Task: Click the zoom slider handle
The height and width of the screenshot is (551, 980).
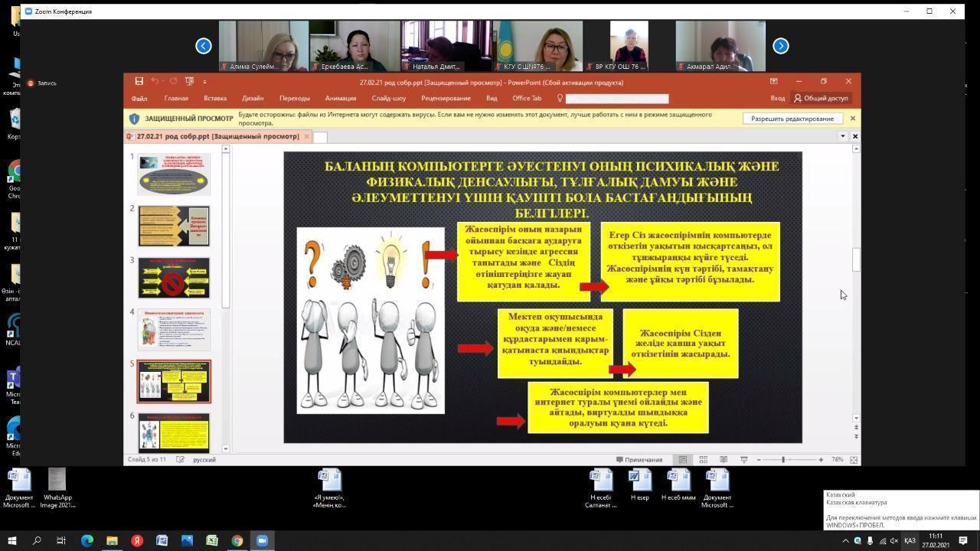Action: 783,459
